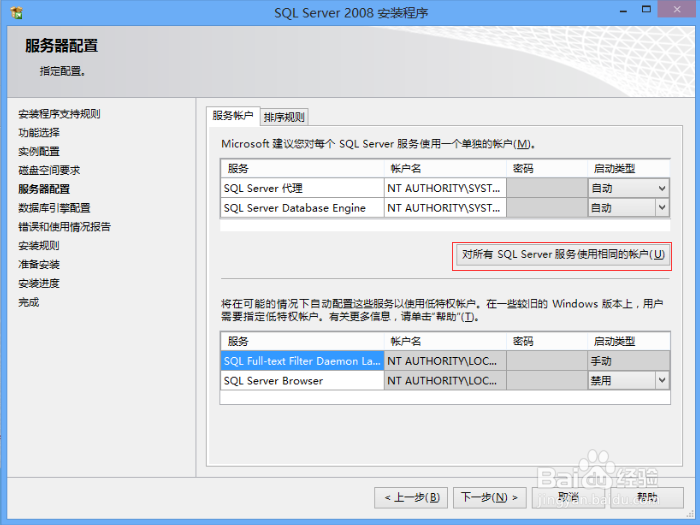Click the SQL Server setup title bar icon
Image resolution: width=700 pixels, height=525 pixels.
point(17,12)
